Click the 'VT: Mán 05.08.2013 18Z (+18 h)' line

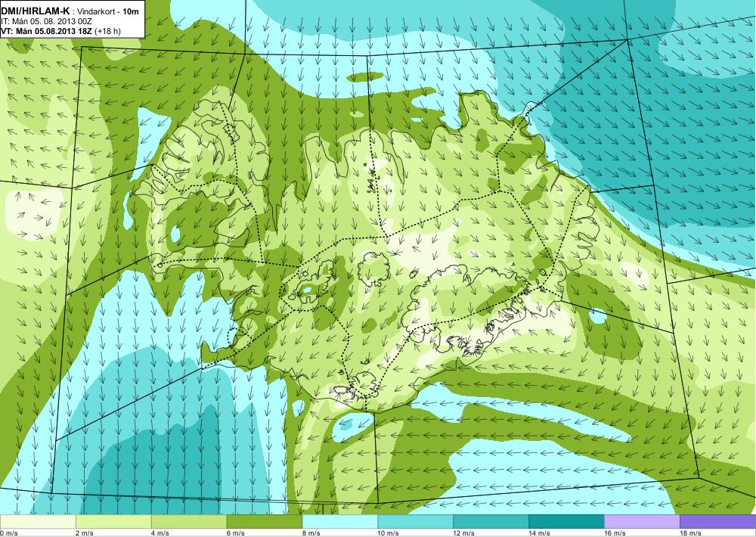pyautogui.click(x=61, y=31)
